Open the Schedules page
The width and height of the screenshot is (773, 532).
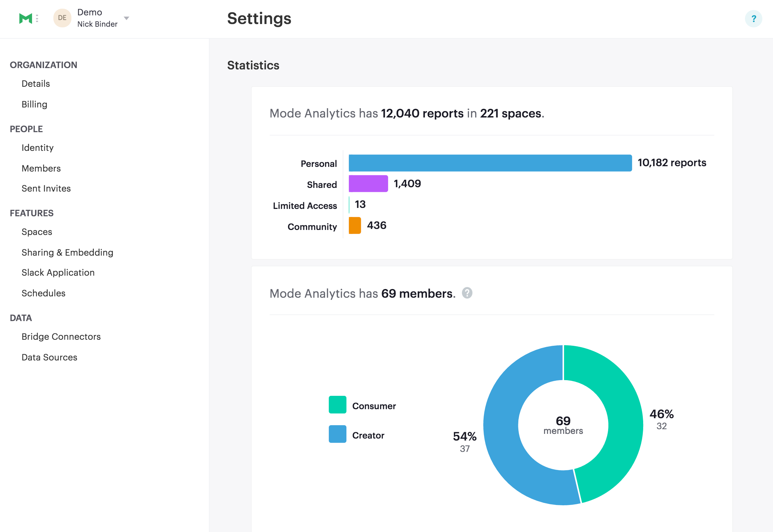click(x=43, y=293)
